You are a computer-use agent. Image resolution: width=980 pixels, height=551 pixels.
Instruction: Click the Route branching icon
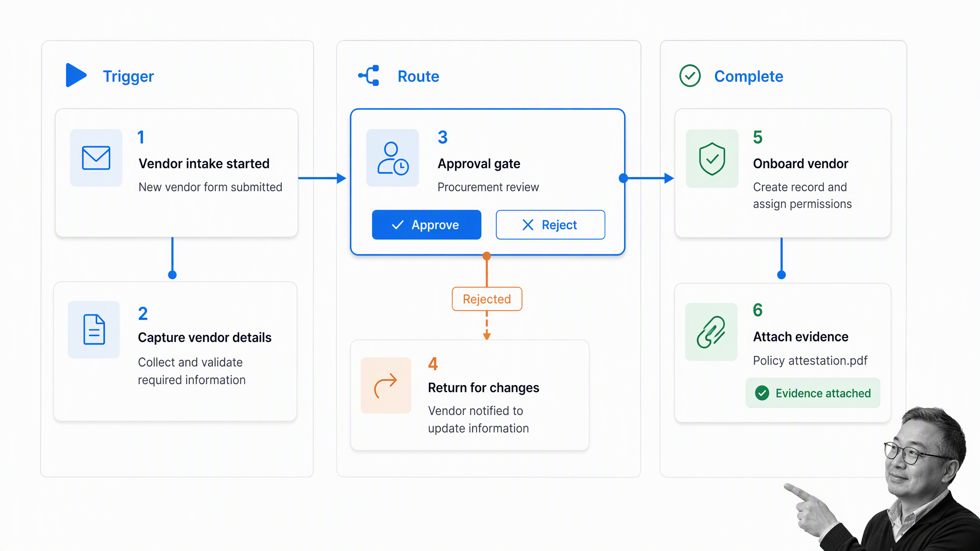pyautogui.click(x=369, y=76)
